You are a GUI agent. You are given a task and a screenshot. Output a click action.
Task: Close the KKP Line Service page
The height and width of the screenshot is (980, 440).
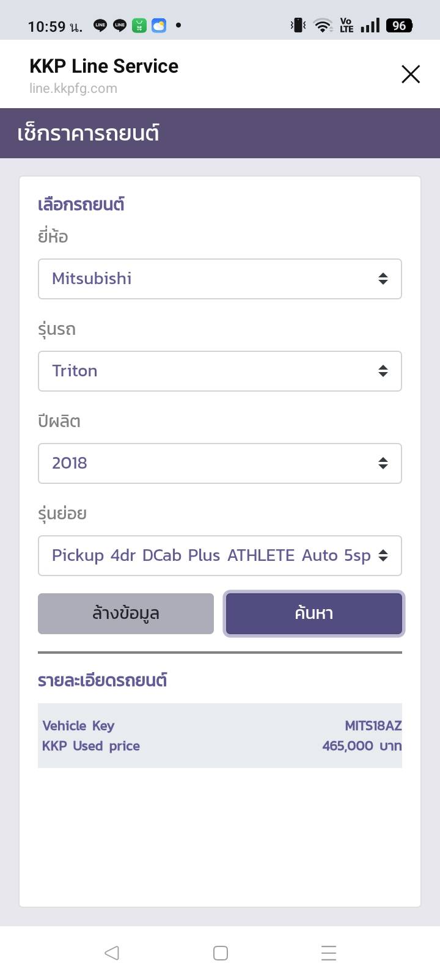[x=411, y=74]
